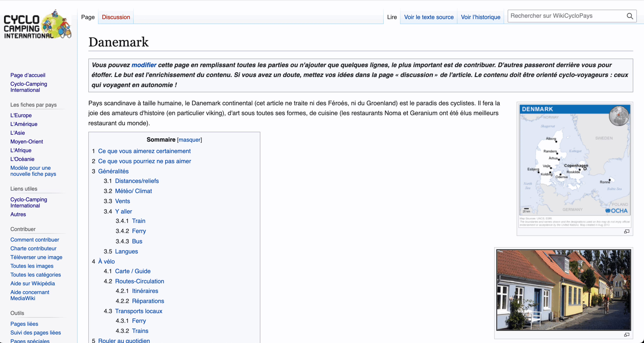Enlarge the colorful houses photo via magnify icon
644x343 pixels.
[x=626, y=335]
